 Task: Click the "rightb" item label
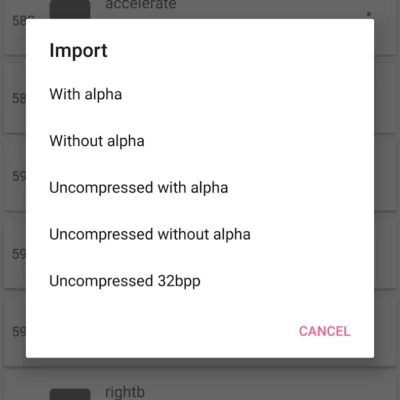pyautogui.click(x=125, y=392)
